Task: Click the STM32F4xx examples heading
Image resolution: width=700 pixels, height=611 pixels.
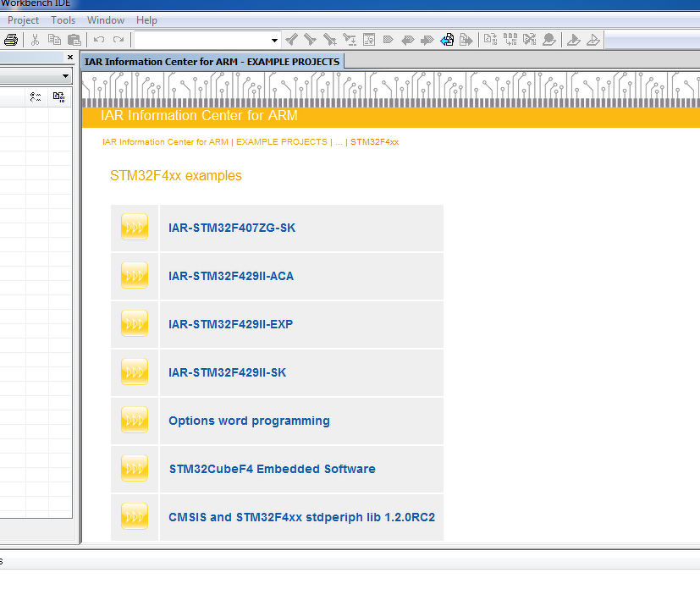Action: (x=176, y=176)
